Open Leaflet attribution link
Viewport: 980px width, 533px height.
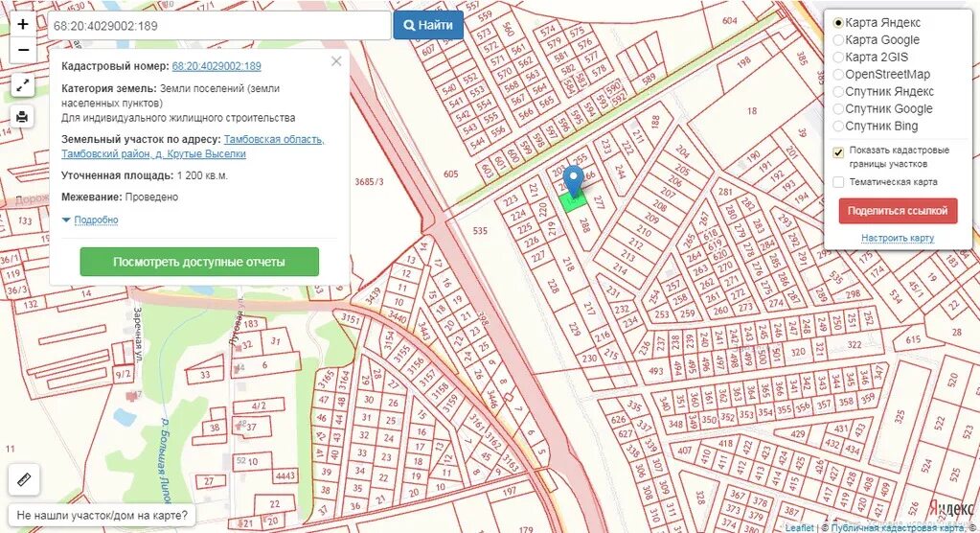[799, 528]
